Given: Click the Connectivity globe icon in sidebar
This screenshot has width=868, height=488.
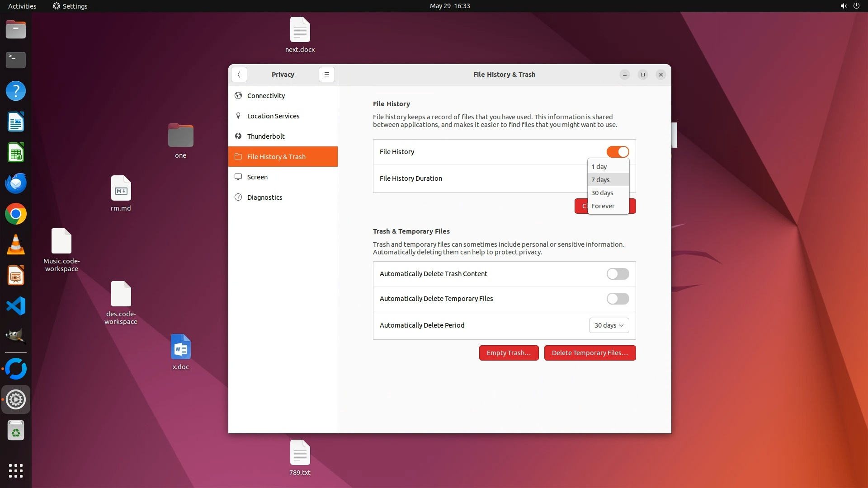Looking at the screenshot, I should pos(238,96).
